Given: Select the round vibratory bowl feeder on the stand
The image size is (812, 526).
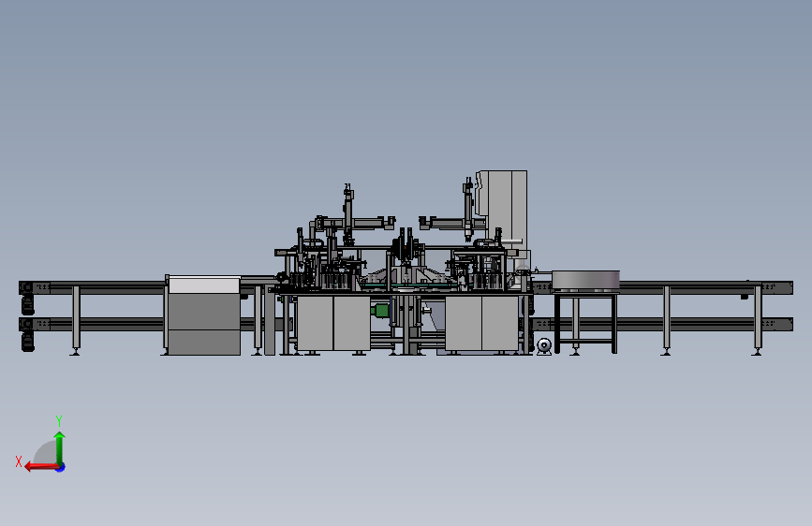Looking at the screenshot, I should click(x=585, y=280).
